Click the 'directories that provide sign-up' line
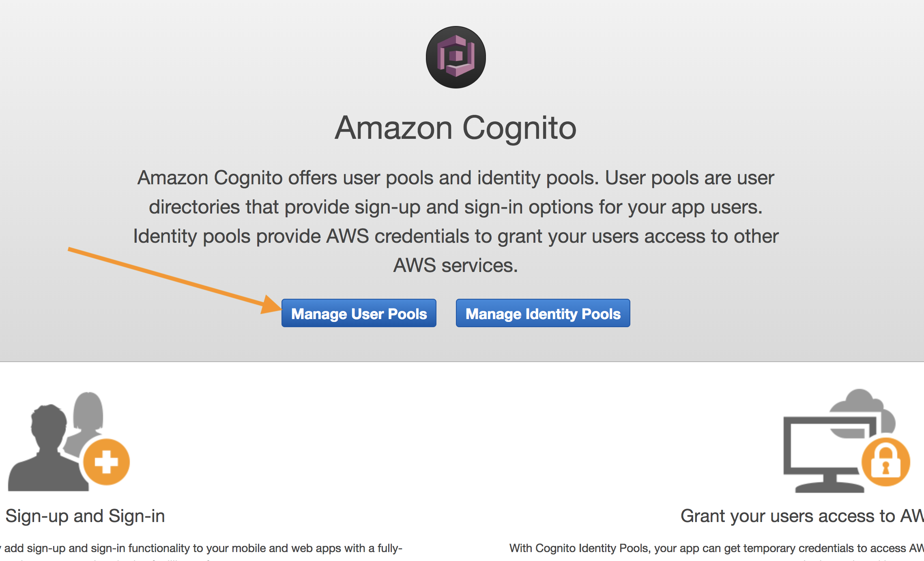The image size is (924, 561). click(456, 207)
